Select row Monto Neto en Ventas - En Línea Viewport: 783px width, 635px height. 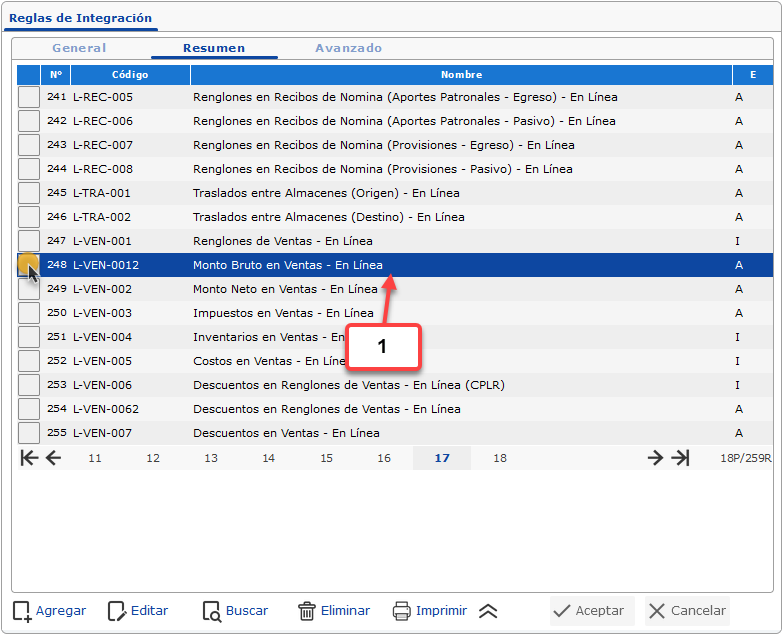[x=394, y=289]
